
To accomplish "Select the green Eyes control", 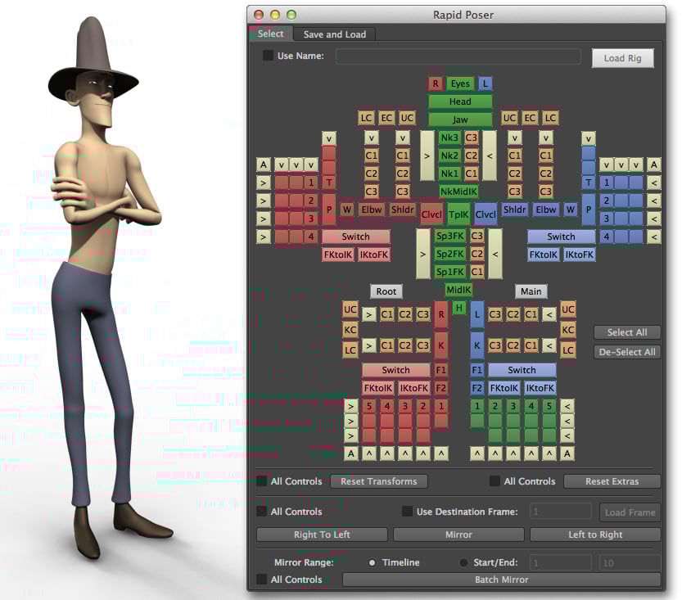I will 460,83.
